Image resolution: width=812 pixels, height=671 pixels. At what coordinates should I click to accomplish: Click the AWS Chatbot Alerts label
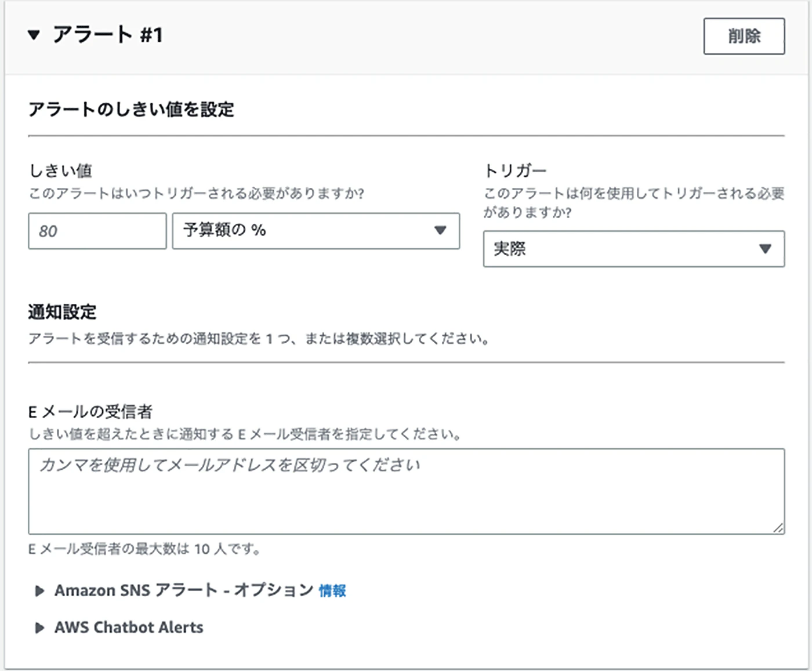129,628
